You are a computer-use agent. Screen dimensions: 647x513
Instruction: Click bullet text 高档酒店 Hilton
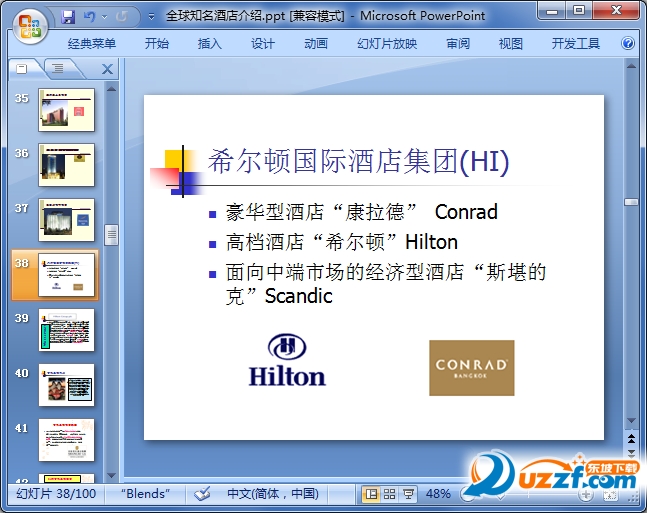tap(342, 242)
